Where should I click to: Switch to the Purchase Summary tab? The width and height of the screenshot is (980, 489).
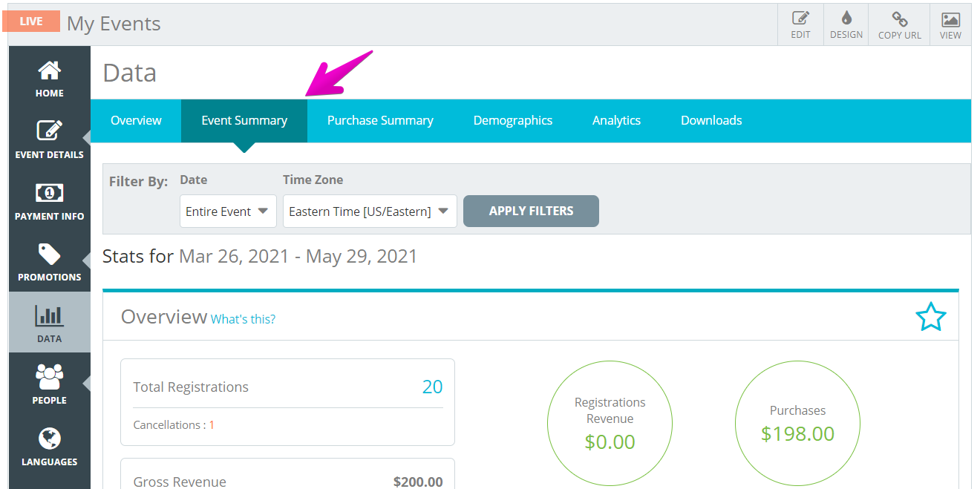(380, 120)
